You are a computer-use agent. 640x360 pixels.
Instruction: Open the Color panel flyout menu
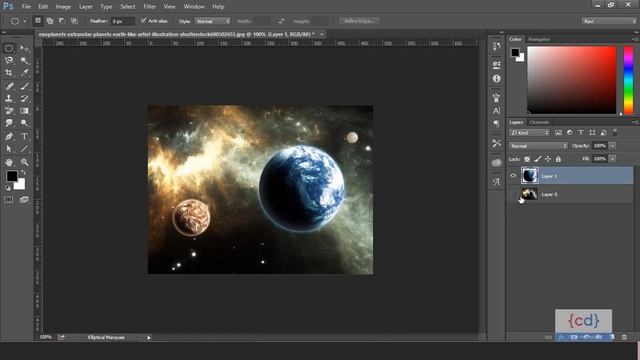click(635, 39)
